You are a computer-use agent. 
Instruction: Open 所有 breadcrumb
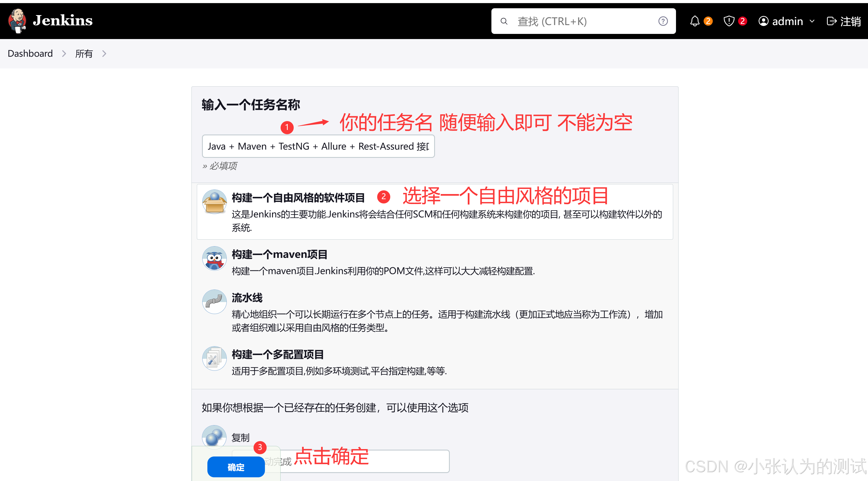[84, 54]
